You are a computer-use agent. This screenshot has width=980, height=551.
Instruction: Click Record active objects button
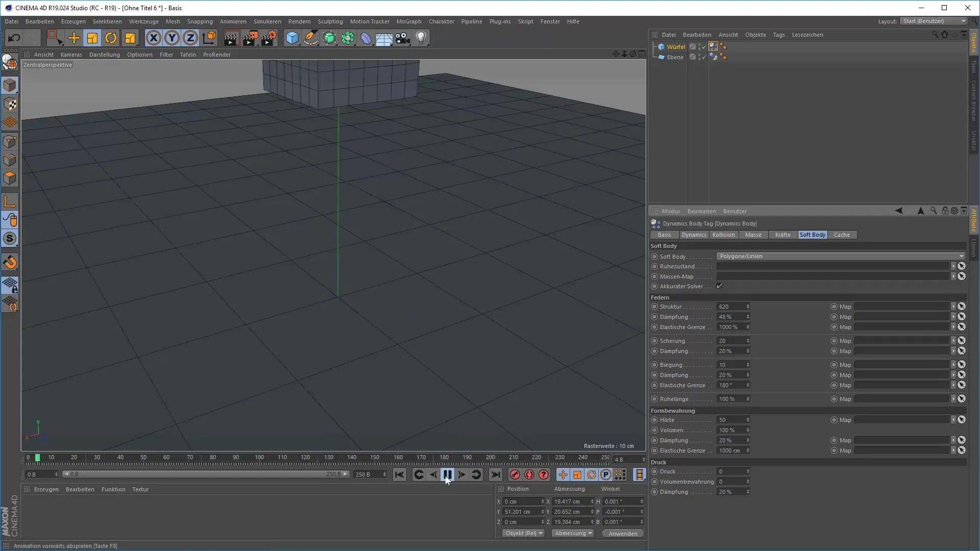(x=514, y=474)
